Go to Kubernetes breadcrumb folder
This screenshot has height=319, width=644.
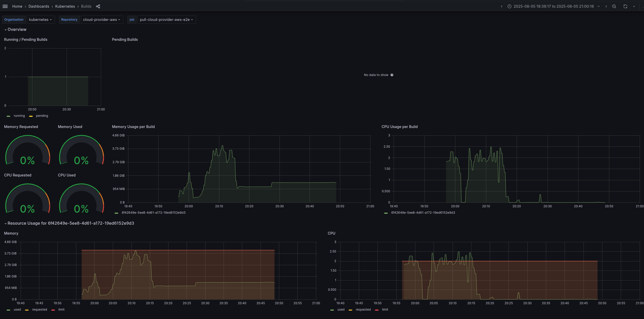[x=65, y=6]
